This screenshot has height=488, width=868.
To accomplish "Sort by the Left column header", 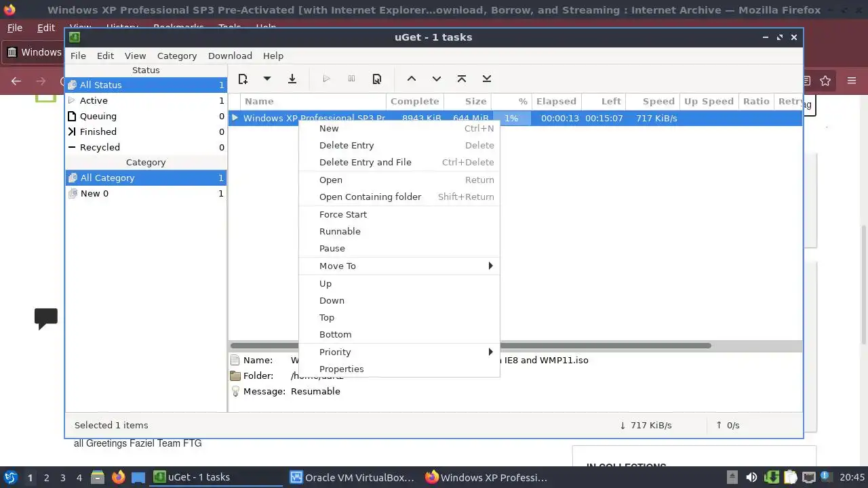I will click(604, 101).
